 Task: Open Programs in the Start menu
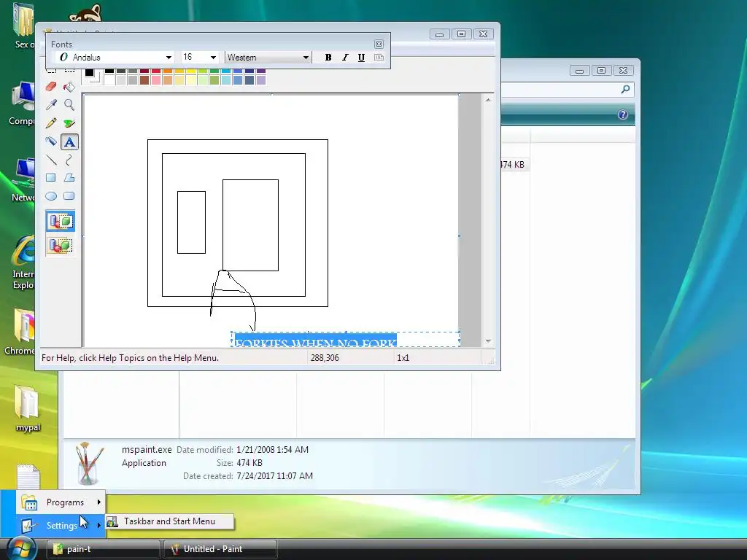click(x=61, y=502)
